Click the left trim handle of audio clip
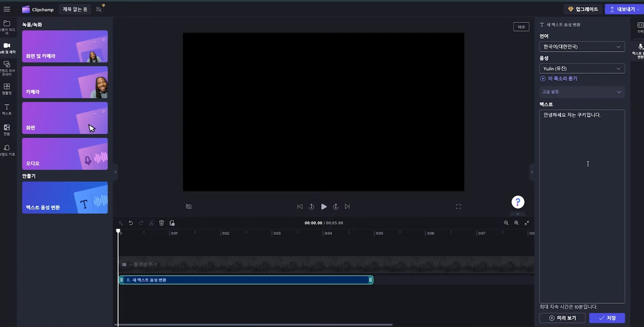Image resolution: width=644 pixels, height=327 pixels. click(121, 280)
